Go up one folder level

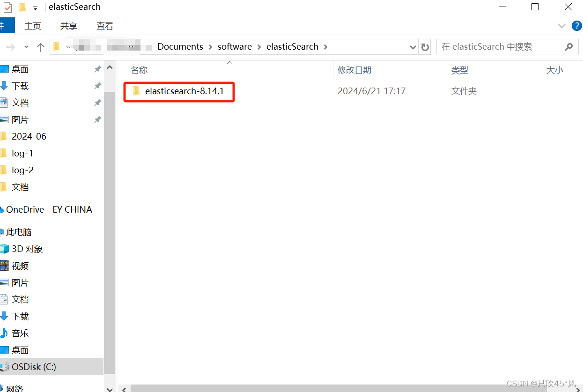click(41, 47)
